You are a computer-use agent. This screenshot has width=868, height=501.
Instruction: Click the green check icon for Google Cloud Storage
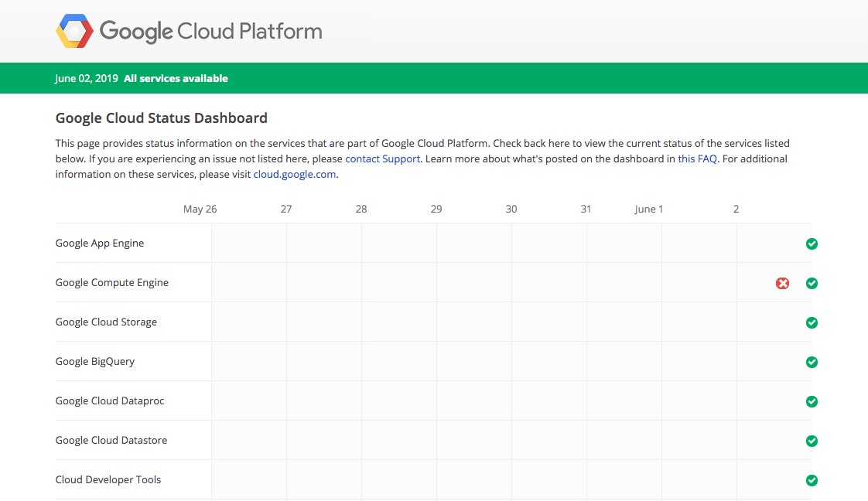point(812,322)
